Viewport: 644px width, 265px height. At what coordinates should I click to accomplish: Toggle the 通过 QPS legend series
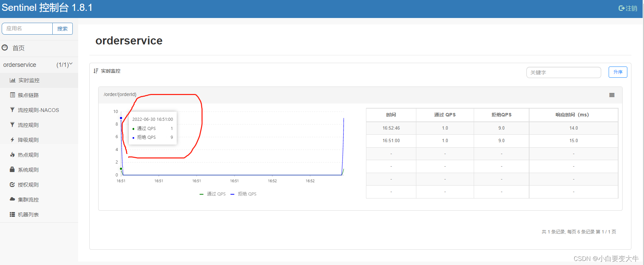click(213, 194)
